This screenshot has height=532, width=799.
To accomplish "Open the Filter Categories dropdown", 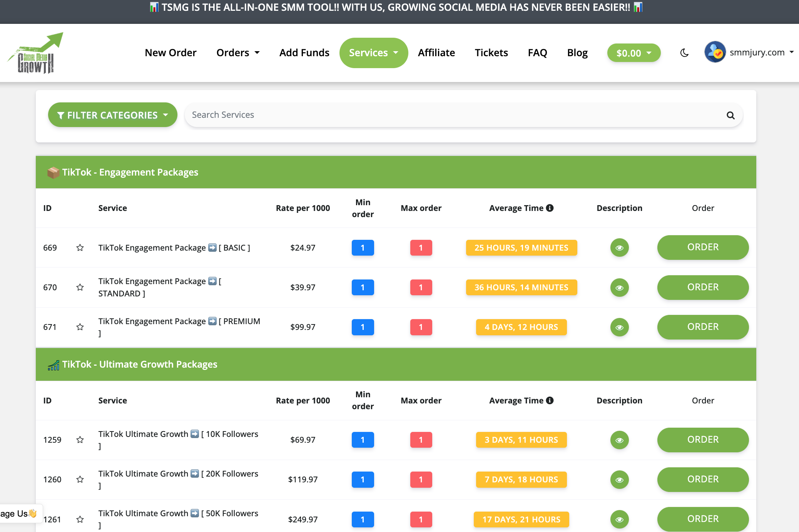I will pos(112,115).
